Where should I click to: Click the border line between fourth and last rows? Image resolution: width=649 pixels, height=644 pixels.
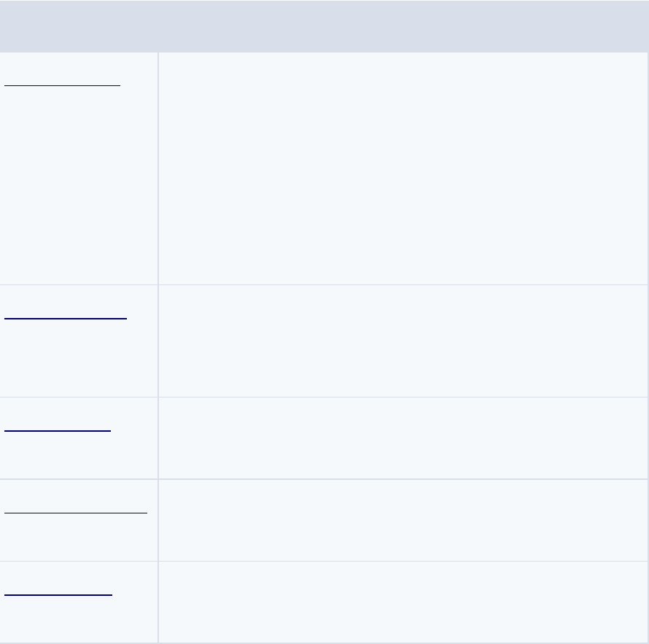(x=324, y=562)
